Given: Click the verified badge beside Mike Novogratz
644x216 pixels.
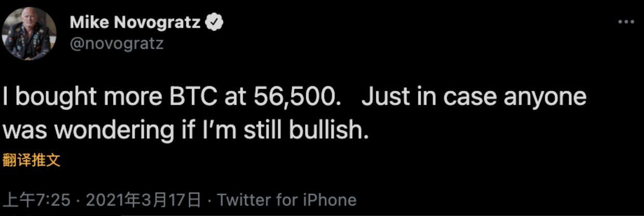Looking at the screenshot, I should click(x=215, y=22).
